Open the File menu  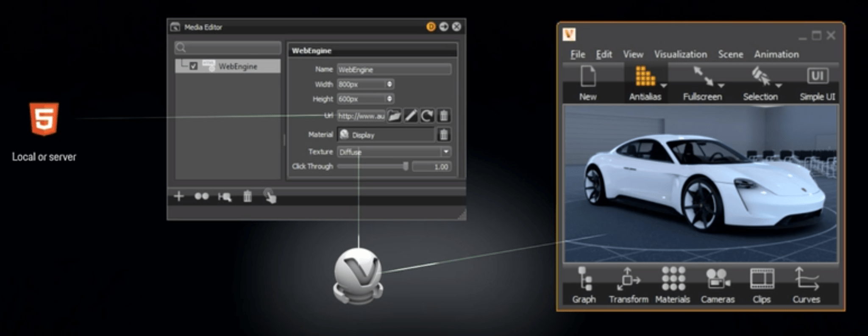(x=578, y=54)
